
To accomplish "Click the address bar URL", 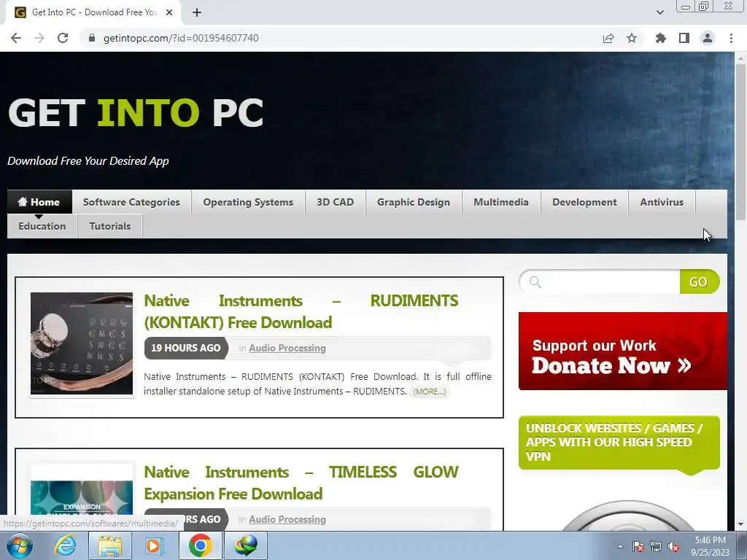I will [x=181, y=38].
